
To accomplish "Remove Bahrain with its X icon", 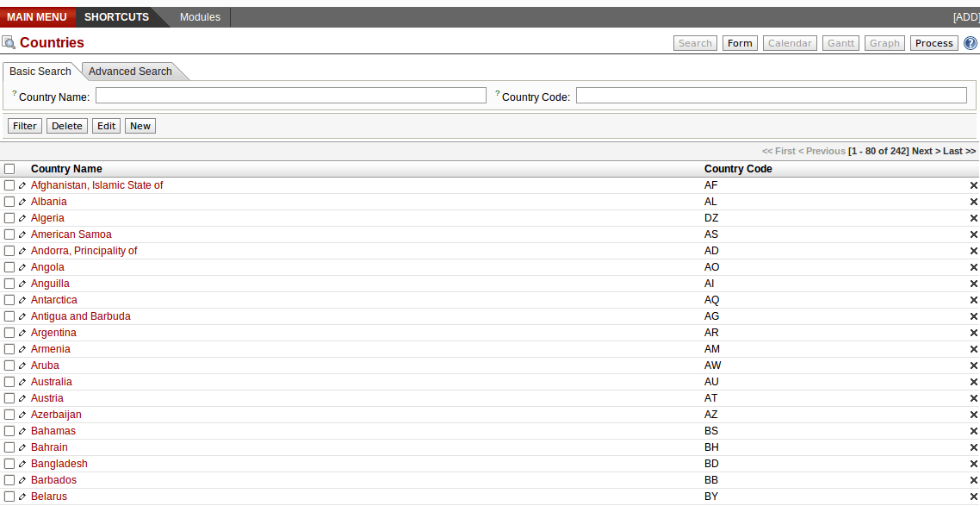I will pos(973,447).
